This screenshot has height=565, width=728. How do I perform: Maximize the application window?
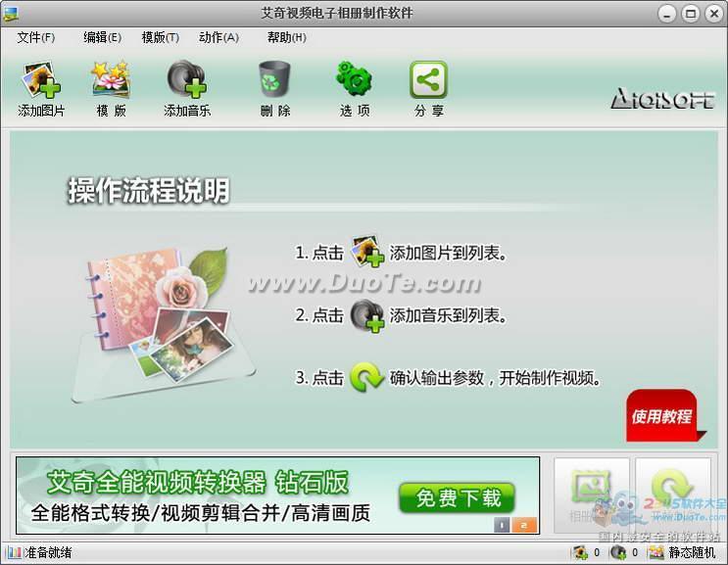[x=691, y=14]
